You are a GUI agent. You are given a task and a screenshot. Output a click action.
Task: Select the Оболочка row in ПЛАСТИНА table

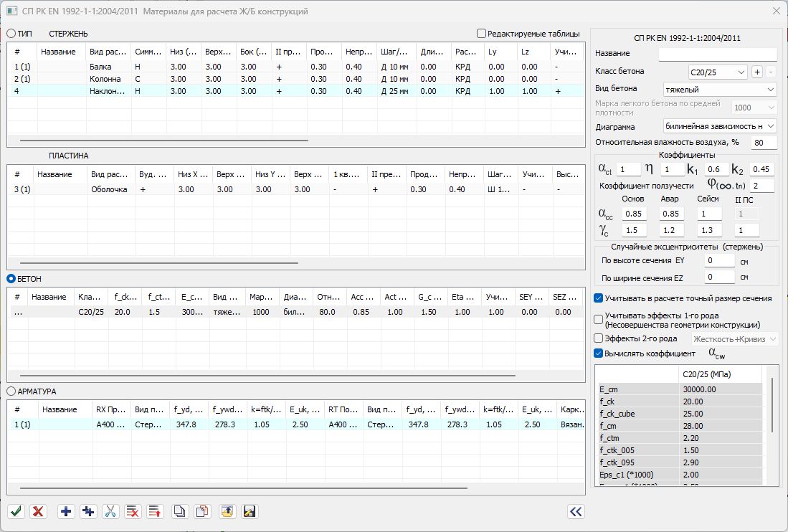[x=108, y=189]
